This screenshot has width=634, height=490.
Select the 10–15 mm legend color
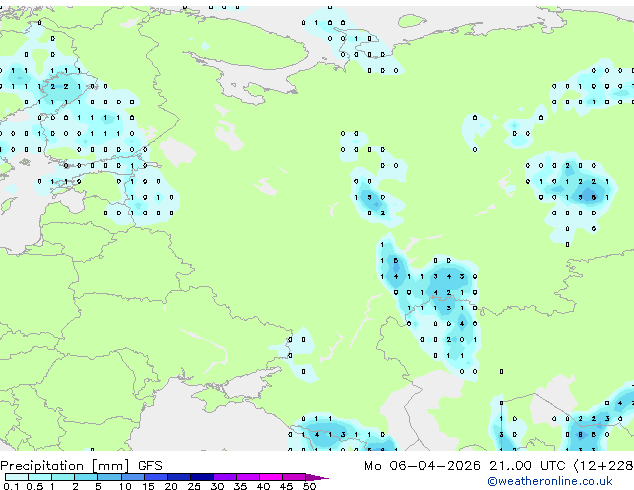point(133,477)
